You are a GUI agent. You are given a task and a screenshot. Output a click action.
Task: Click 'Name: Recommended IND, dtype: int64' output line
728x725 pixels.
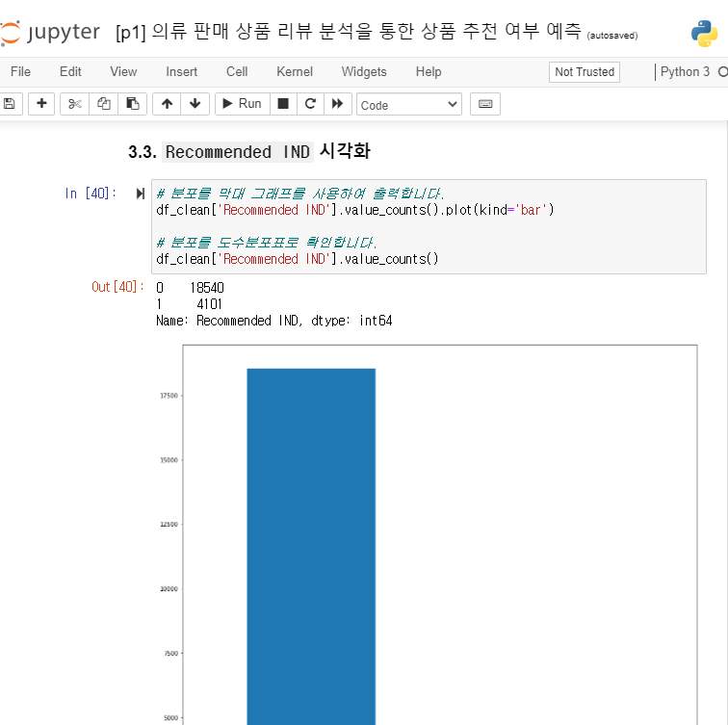[273, 321]
